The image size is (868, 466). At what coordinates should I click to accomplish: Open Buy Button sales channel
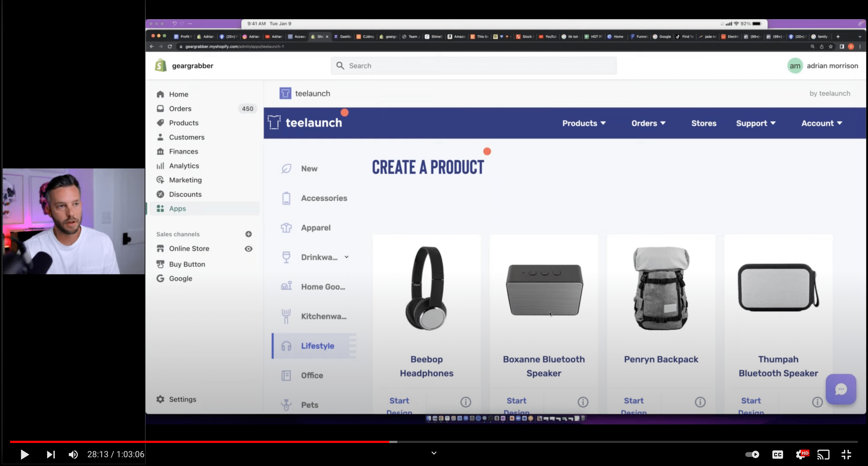(x=187, y=264)
